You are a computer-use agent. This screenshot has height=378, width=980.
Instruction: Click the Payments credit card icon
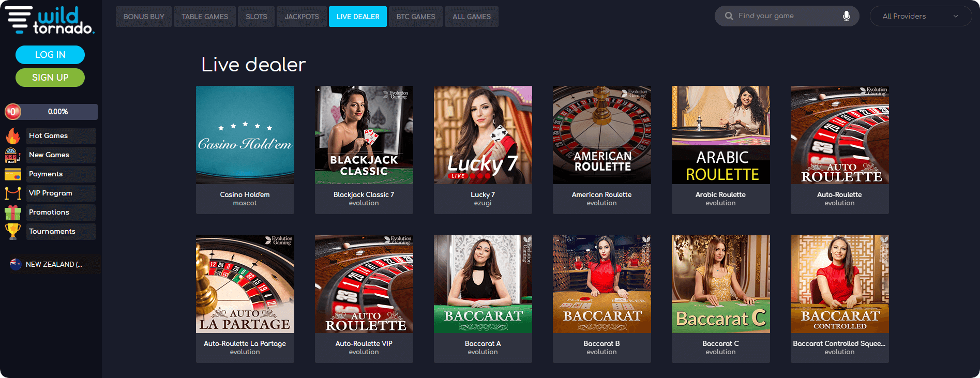point(12,174)
